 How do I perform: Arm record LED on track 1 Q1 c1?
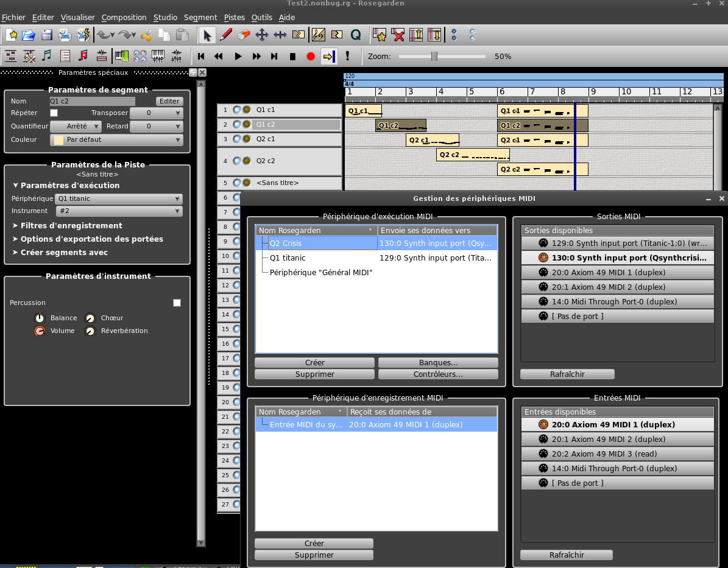click(x=247, y=110)
